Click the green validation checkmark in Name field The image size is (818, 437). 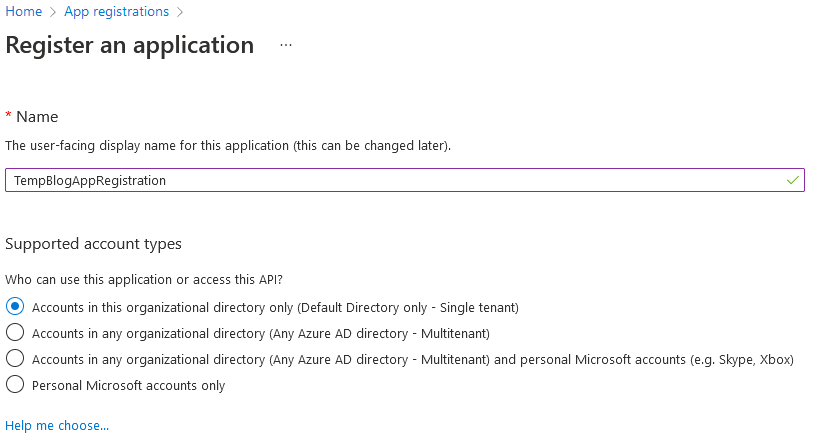click(792, 180)
